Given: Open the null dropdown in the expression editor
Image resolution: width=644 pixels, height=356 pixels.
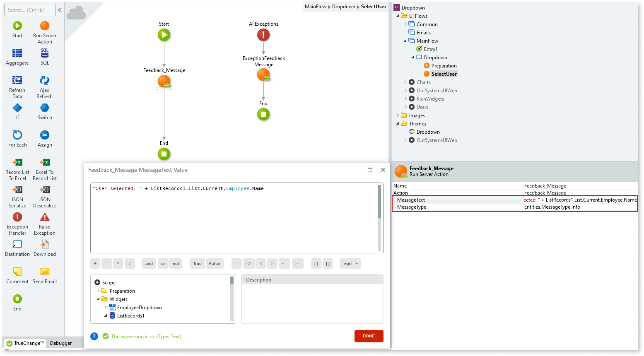Looking at the screenshot, I should [x=350, y=263].
